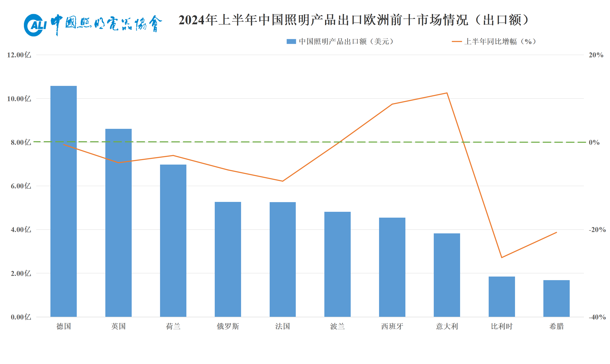The height and width of the screenshot is (364, 610).
Task: Click the orange line point above 荷兰
Action: 173,155
